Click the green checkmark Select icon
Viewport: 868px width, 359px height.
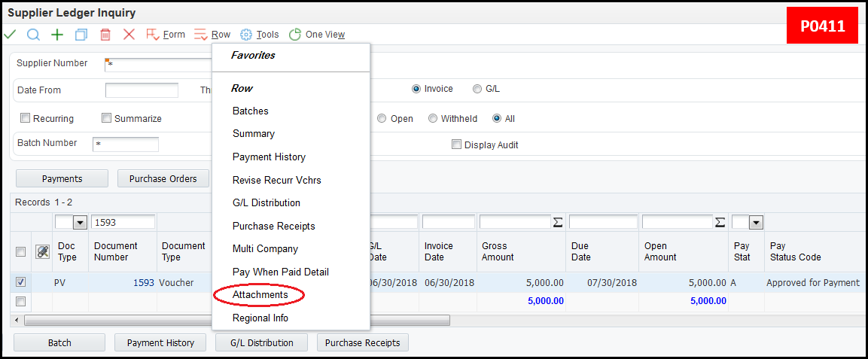point(10,35)
